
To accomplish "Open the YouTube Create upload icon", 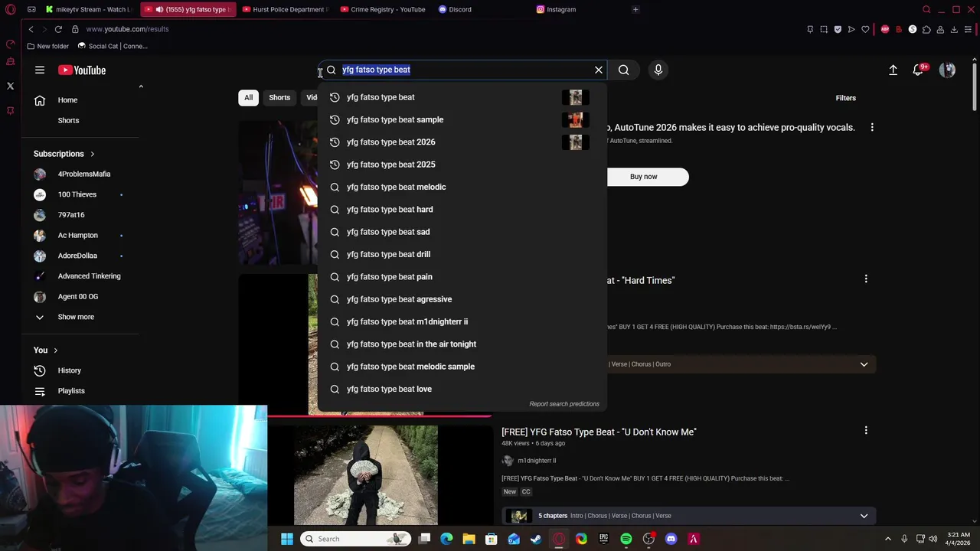I will click(x=893, y=70).
